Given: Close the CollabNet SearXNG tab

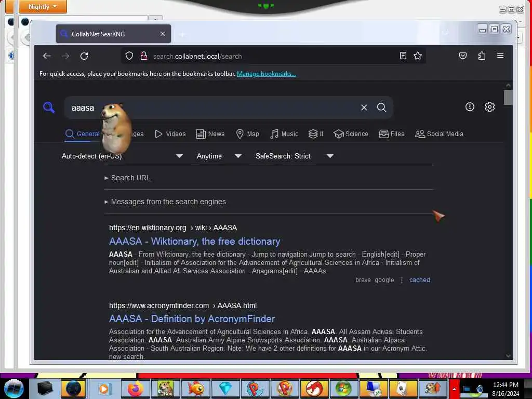Looking at the screenshot, I should [163, 34].
